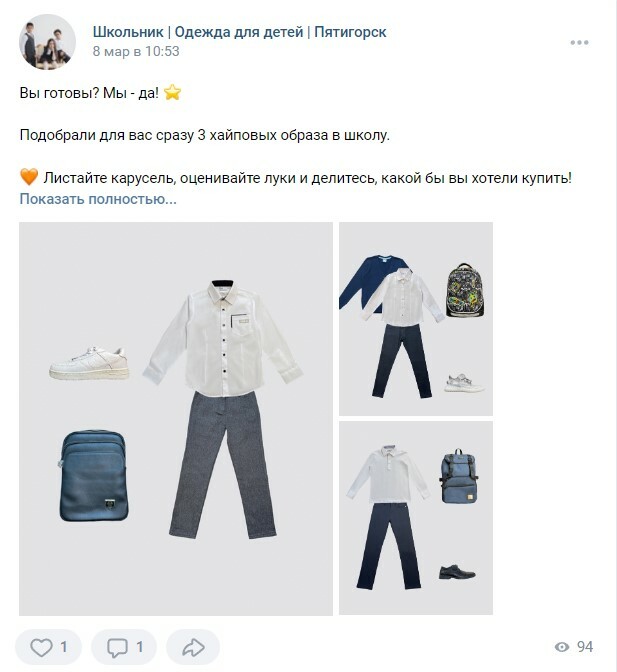Click the blue leather backpack in main photo
This screenshot has height=672, width=617.
[x=94, y=476]
